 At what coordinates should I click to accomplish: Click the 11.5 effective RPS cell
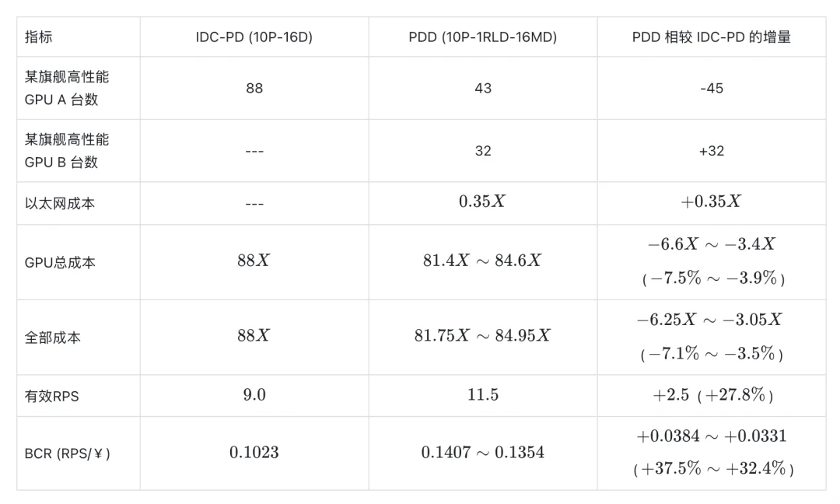click(x=483, y=395)
